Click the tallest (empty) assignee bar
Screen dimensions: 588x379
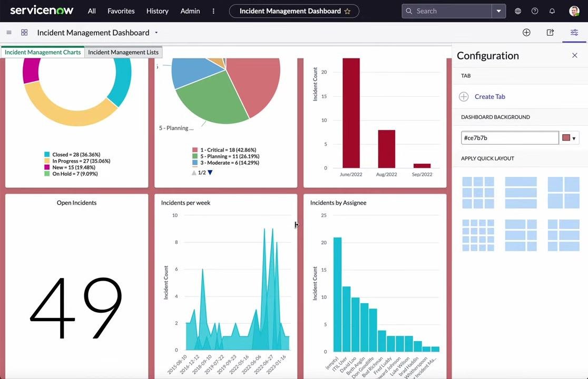pyautogui.click(x=338, y=294)
